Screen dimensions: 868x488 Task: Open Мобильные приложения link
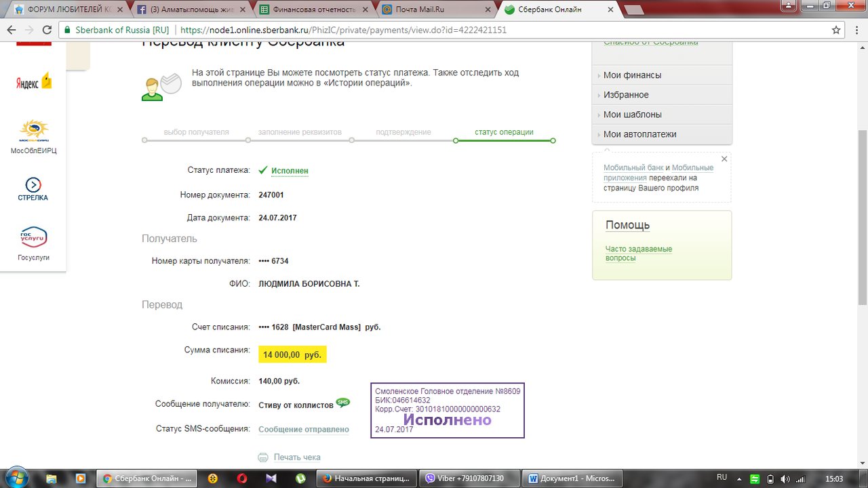(658, 173)
